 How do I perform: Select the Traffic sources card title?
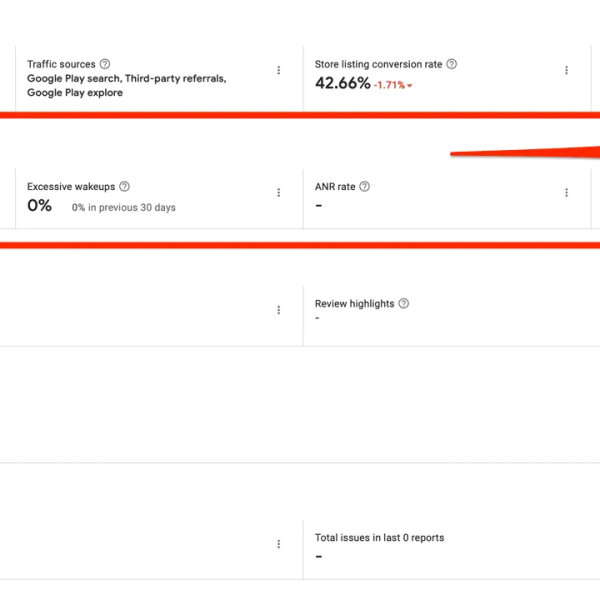(x=61, y=64)
